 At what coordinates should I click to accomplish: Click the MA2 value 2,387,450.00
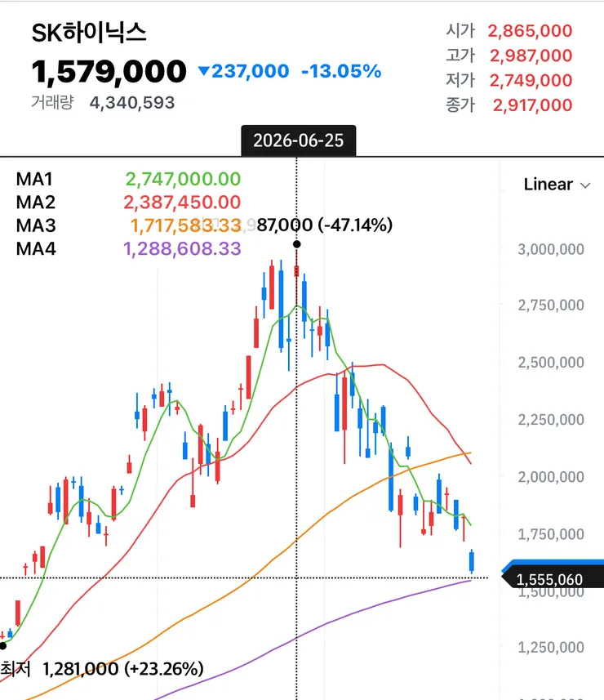[182, 203]
